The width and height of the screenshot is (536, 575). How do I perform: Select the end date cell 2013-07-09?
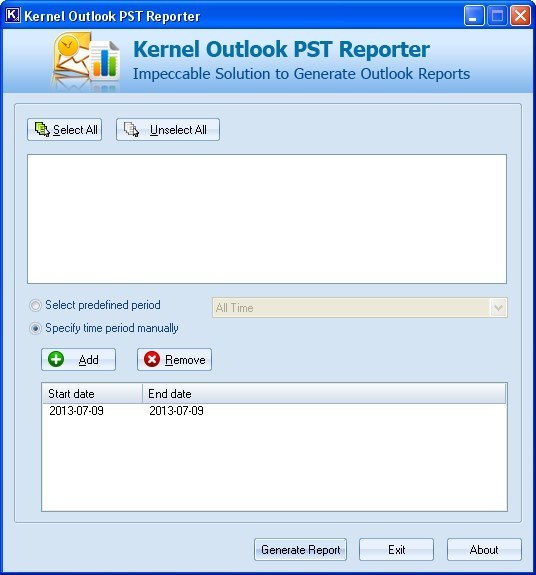pos(176,411)
